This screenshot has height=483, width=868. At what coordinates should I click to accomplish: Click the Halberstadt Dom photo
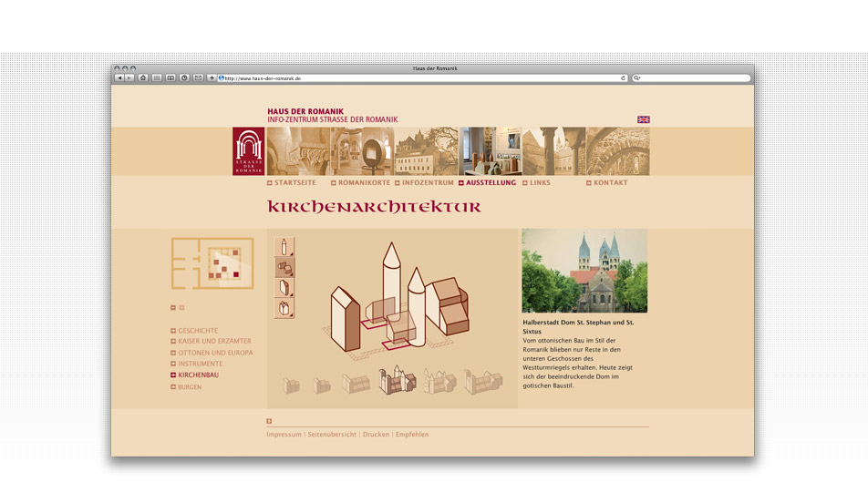pos(584,271)
